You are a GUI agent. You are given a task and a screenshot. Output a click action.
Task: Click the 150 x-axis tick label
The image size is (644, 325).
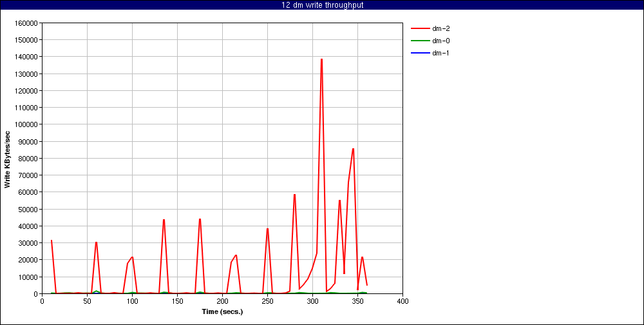pos(178,301)
